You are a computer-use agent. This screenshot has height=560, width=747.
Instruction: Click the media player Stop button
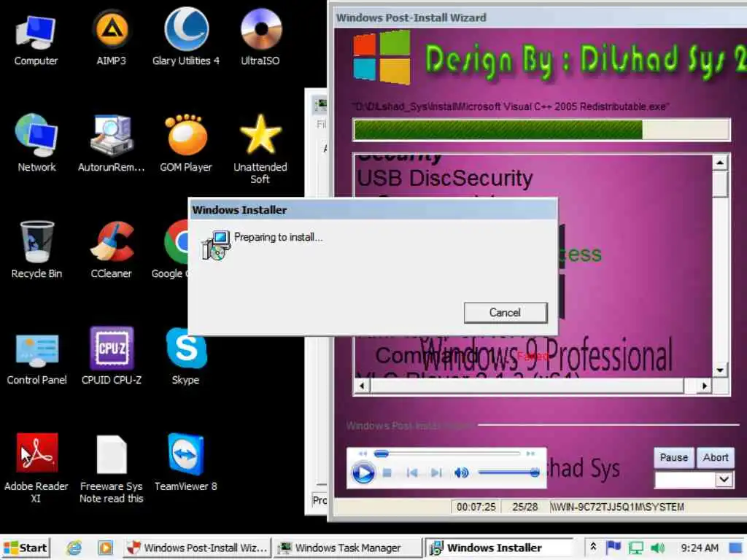[387, 472]
